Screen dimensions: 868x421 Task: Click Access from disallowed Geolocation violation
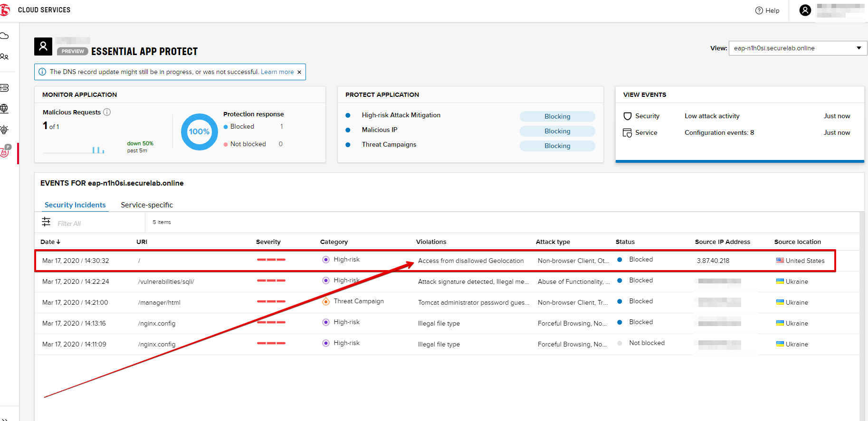pyautogui.click(x=471, y=261)
